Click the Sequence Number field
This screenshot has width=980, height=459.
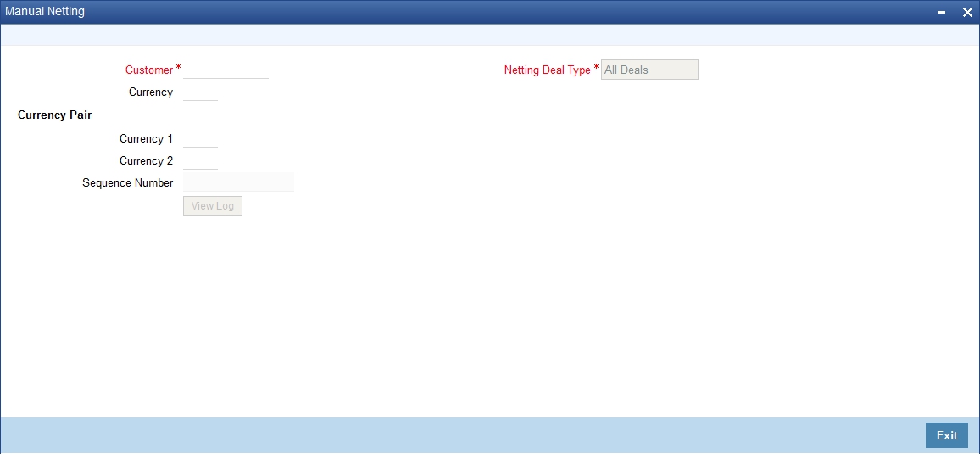[238, 182]
